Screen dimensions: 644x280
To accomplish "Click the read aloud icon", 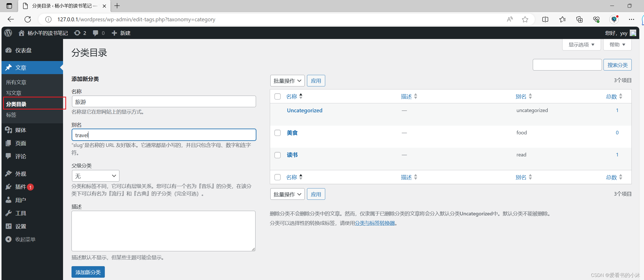I will click(510, 19).
